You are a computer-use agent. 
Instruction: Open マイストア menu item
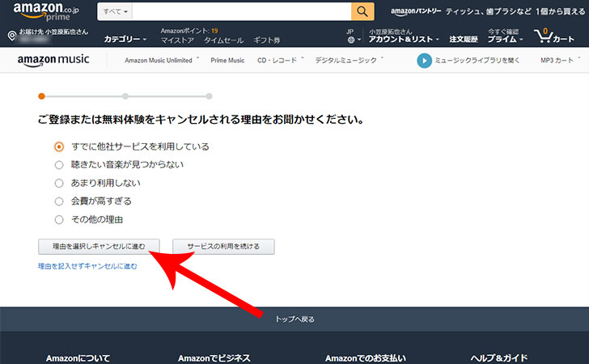[177, 40]
